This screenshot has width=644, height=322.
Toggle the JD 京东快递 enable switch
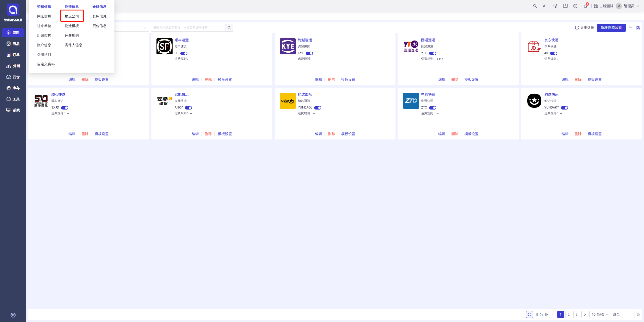(x=554, y=53)
